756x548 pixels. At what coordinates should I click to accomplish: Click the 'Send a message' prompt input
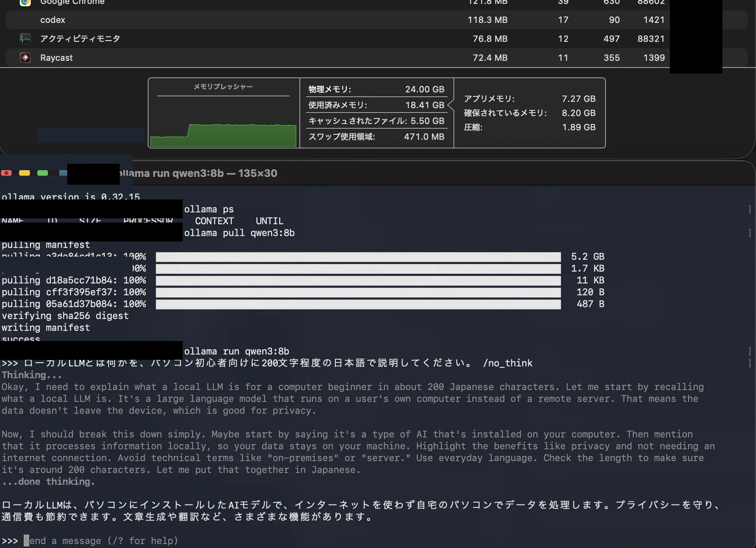point(101,541)
